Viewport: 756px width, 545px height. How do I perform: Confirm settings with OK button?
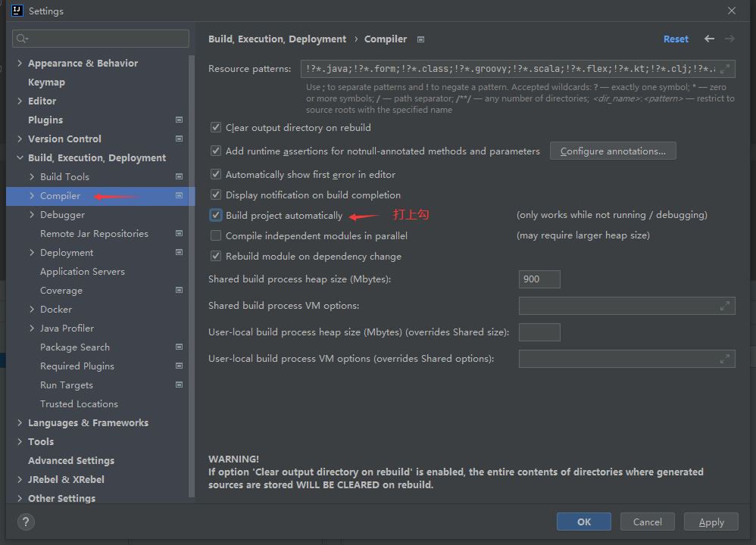584,522
